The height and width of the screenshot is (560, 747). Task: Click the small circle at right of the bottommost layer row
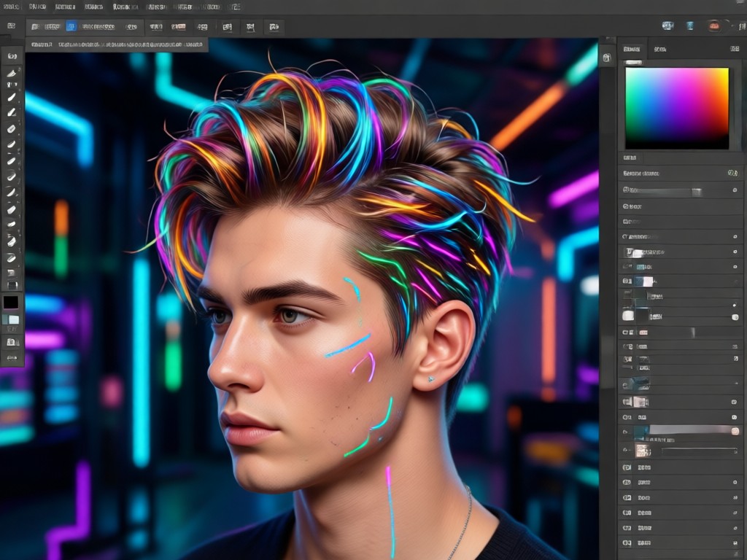point(735,542)
